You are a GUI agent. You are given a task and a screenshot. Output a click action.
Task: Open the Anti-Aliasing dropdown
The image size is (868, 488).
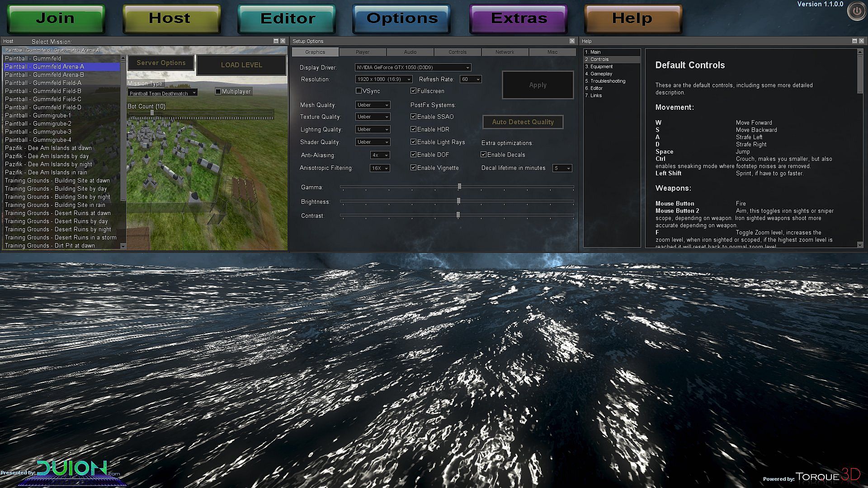[380, 155]
